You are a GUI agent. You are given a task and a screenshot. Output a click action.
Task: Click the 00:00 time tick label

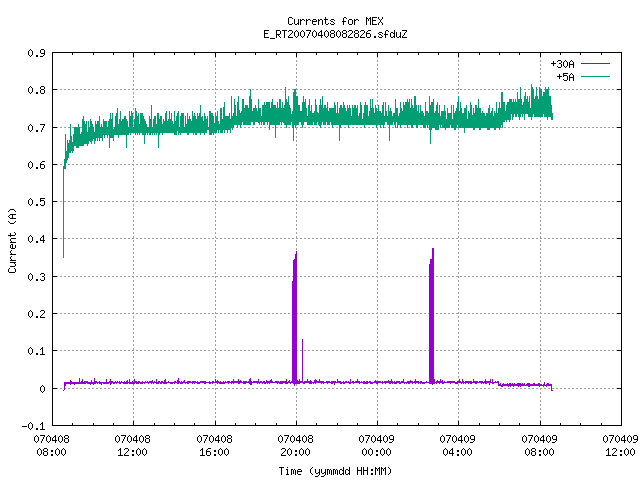376,452
